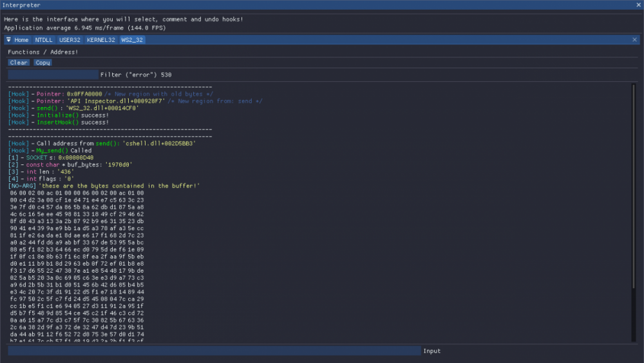The width and height of the screenshot is (644, 363).
Task: Click the '[NO-ARG]' bytes message line
Action: pyautogui.click(x=104, y=186)
